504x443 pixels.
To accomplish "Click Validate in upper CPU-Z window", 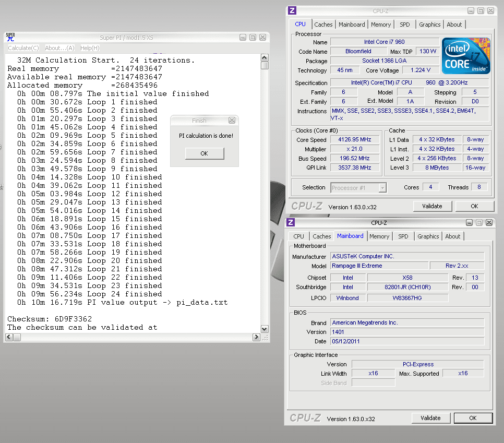I will [433, 206].
